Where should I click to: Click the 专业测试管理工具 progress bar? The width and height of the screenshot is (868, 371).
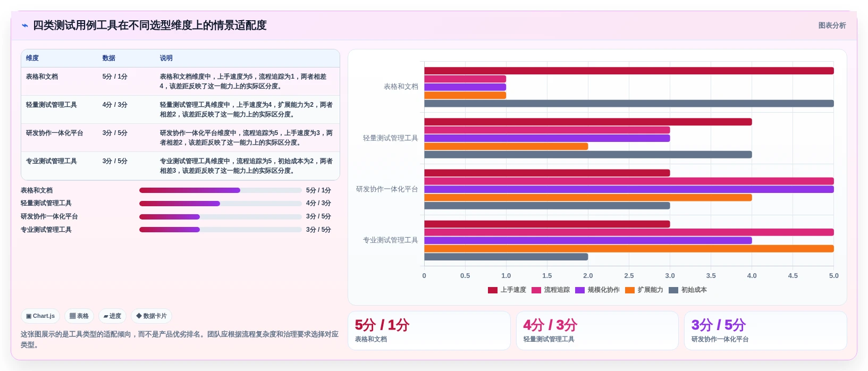click(x=221, y=230)
